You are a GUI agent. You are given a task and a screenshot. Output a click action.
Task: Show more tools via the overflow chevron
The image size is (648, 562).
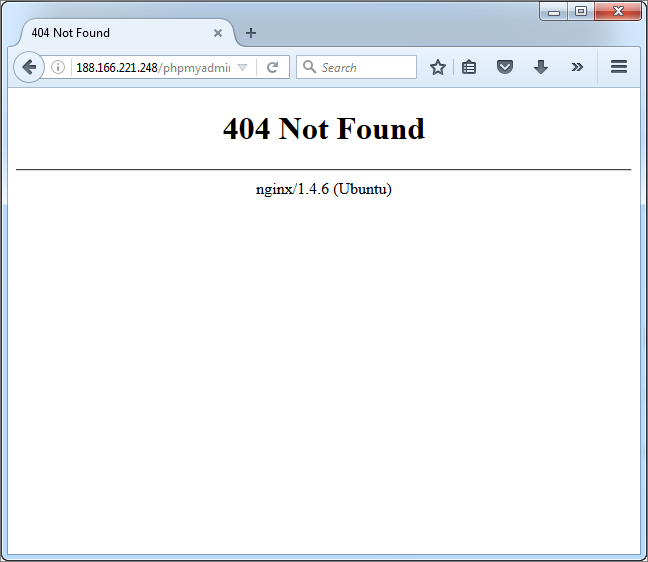click(577, 67)
